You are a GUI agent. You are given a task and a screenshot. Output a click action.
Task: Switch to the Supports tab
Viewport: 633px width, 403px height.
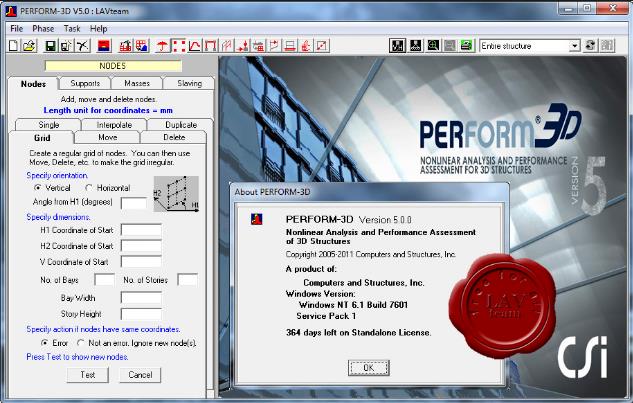coord(85,83)
